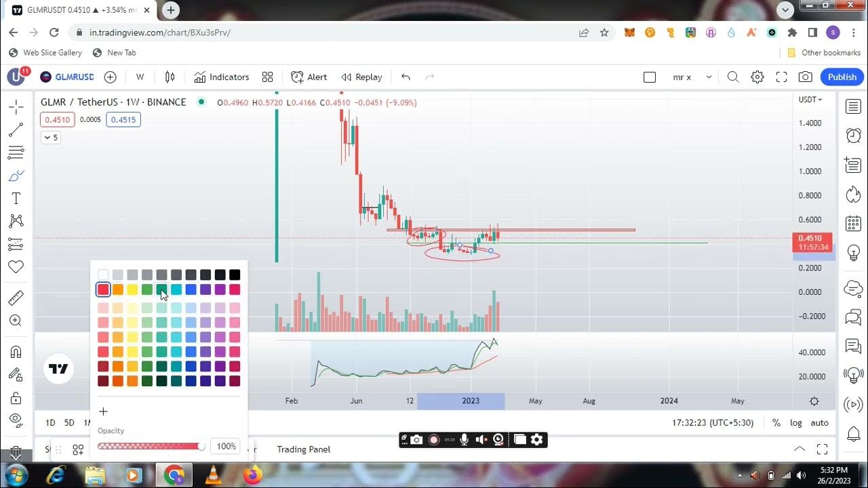This screenshot has height=488, width=868.
Task: Switch range to 1D
Action: pos(50,423)
